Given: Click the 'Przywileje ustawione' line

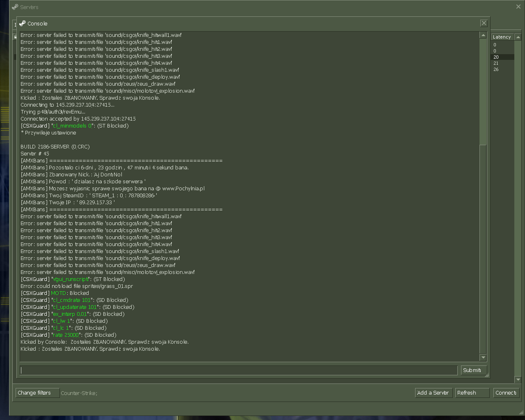Looking at the screenshot, I should (x=48, y=133).
